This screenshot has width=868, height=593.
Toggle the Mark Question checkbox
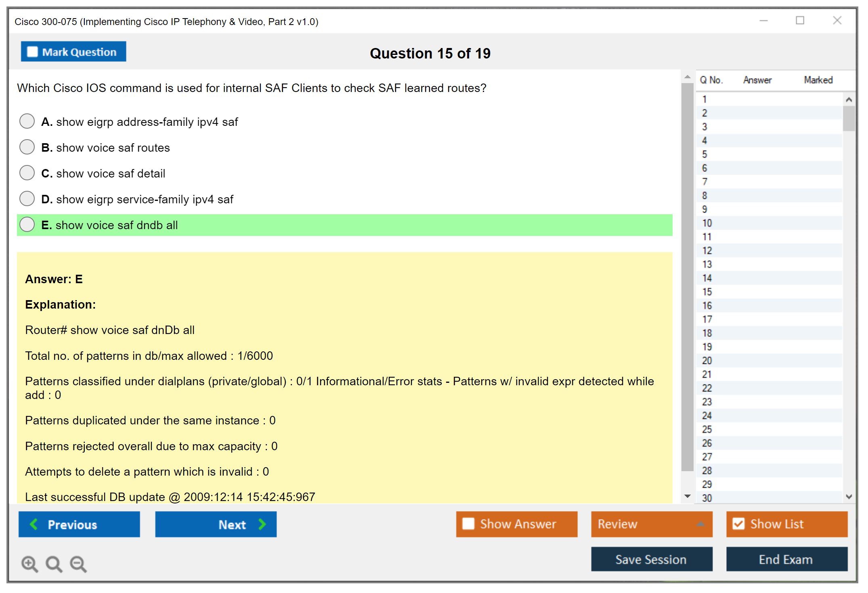32,52
